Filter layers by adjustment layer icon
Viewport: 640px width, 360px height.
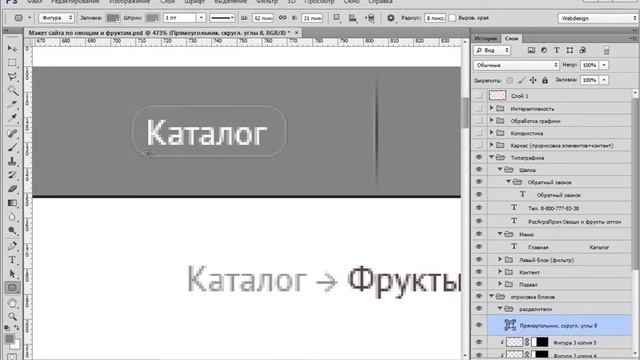point(544,50)
